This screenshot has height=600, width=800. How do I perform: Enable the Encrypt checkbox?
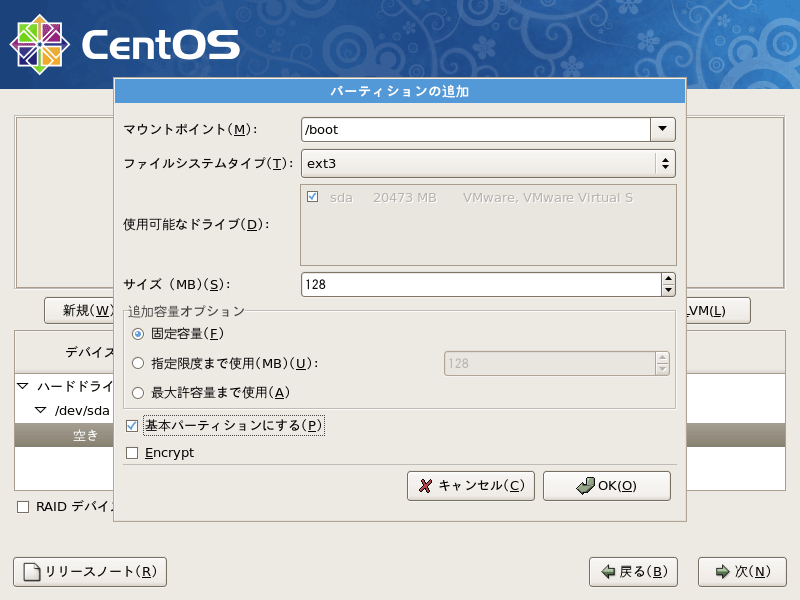click(131, 452)
